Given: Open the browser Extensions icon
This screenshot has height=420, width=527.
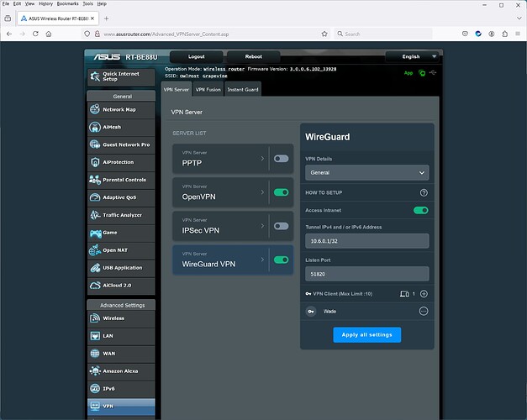Looking at the screenshot, I should coord(505,34).
